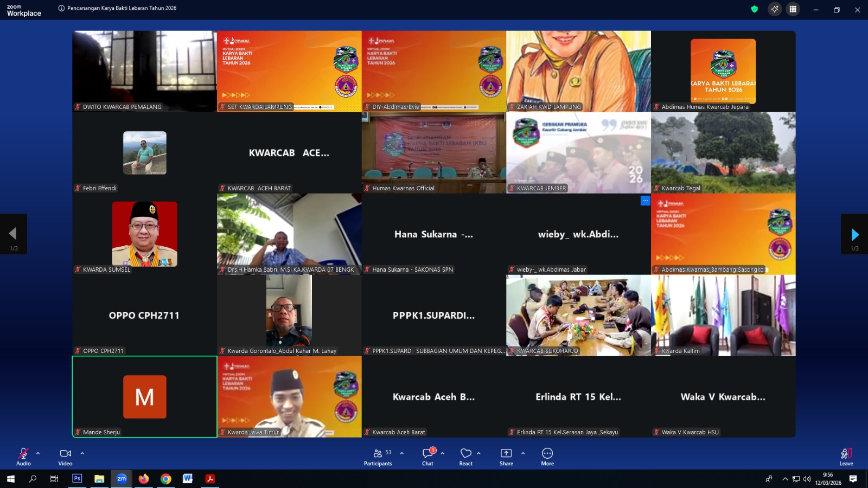Unmute the microphone using Audio
This screenshot has height=488, width=868.
[x=23, y=456]
